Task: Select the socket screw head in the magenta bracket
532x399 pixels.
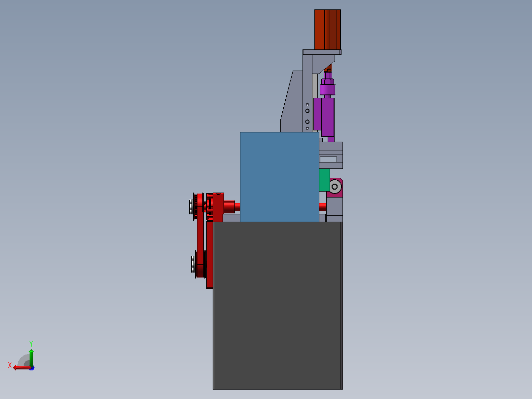Action: tap(335, 187)
